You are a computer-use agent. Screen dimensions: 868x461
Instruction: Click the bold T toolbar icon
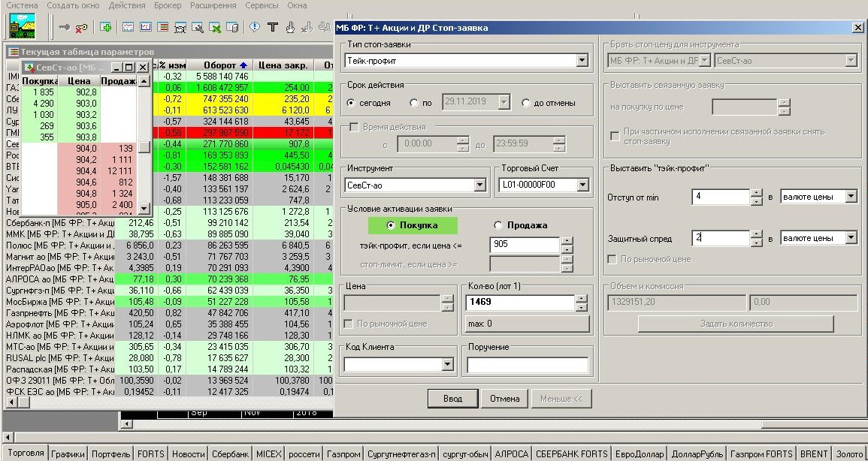tap(272, 27)
